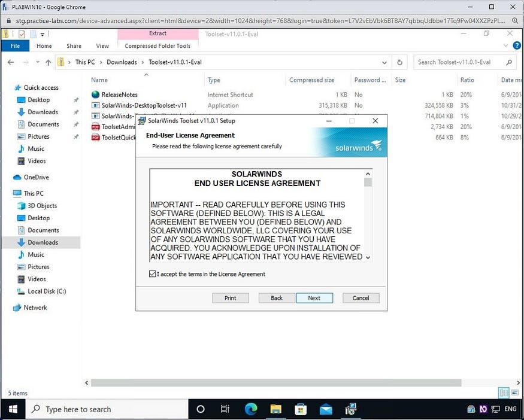
Task: Expand address bar history dropdown
Action: pos(384,62)
